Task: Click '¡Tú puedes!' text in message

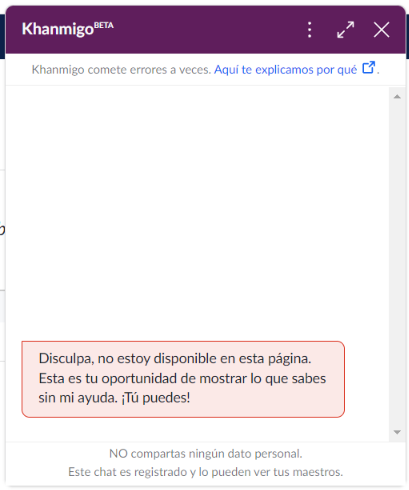Action: pyautogui.click(x=156, y=398)
